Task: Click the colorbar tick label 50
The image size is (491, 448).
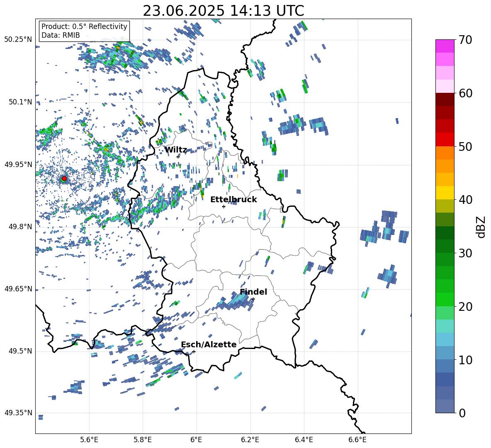Action: point(465,146)
